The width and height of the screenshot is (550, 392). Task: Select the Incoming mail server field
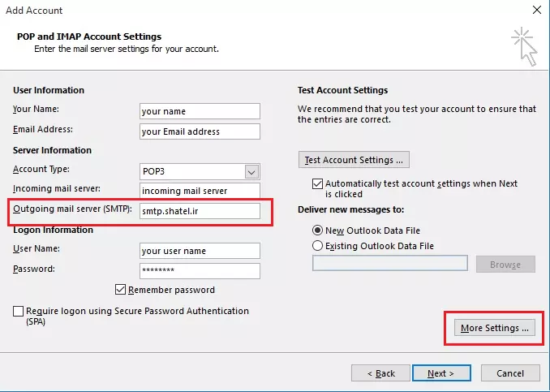(199, 191)
